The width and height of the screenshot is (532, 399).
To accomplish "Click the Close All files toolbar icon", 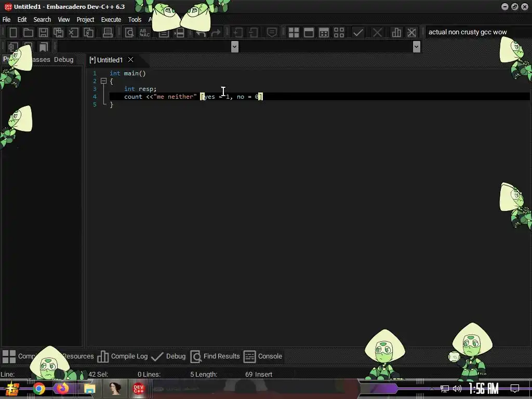I will pyautogui.click(x=88, y=33).
